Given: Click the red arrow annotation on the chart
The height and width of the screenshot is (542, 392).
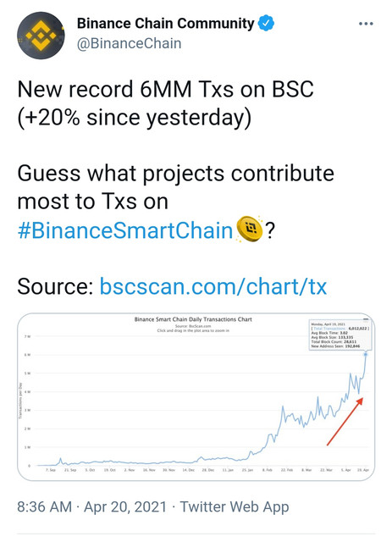Looking at the screenshot, I should [x=345, y=422].
